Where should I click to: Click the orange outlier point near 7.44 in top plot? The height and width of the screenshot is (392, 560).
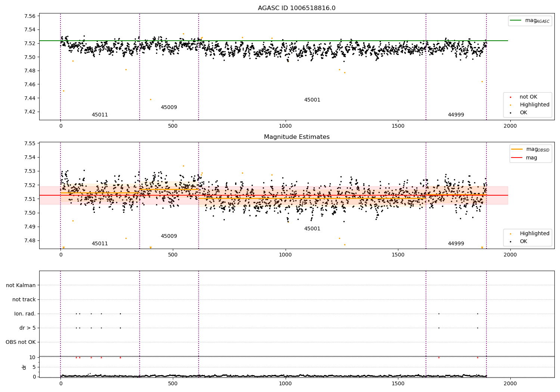coord(150,99)
